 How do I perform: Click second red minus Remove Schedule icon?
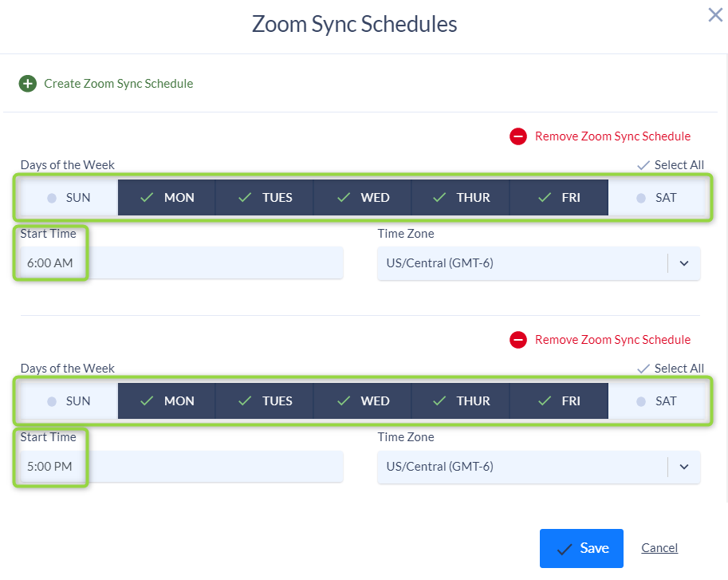(x=518, y=340)
